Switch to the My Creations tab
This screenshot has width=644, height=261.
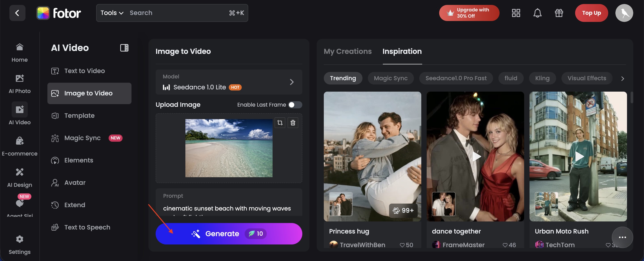(x=347, y=51)
